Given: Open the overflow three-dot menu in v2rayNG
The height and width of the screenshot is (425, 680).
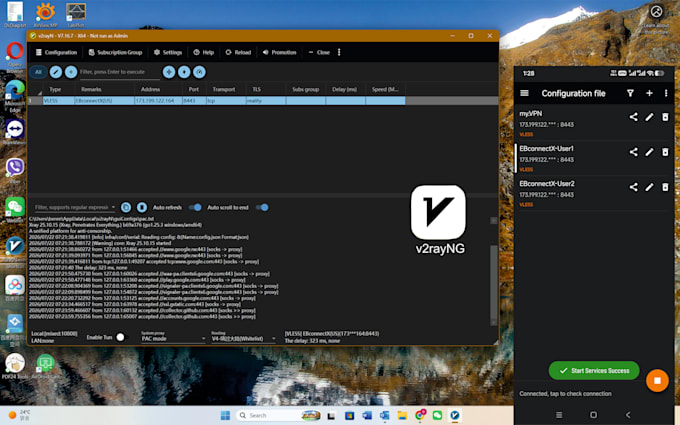Looking at the screenshot, I should pyautogui.click(x=666, y=93).
